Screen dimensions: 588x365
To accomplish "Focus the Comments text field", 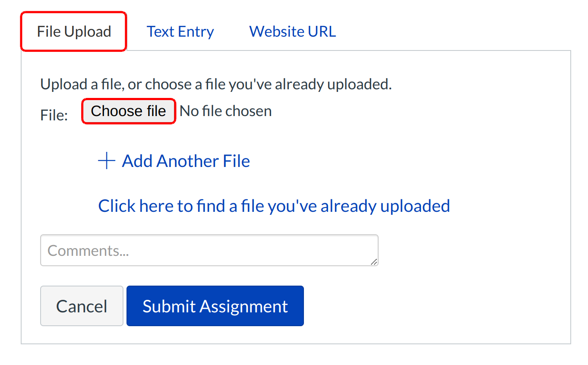I will click(x=209, y=250).
